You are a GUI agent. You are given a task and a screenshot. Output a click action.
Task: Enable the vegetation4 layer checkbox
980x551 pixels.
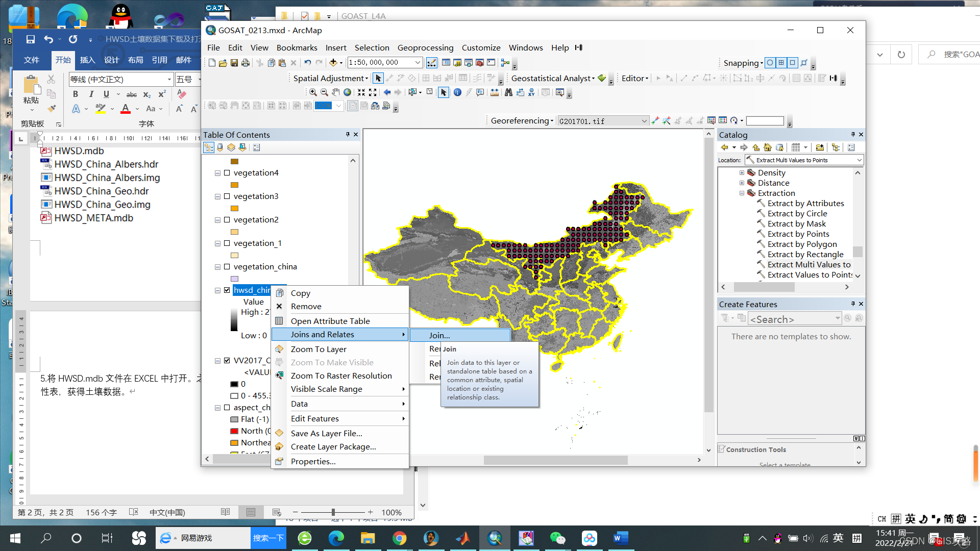click(x=227, y=173)
